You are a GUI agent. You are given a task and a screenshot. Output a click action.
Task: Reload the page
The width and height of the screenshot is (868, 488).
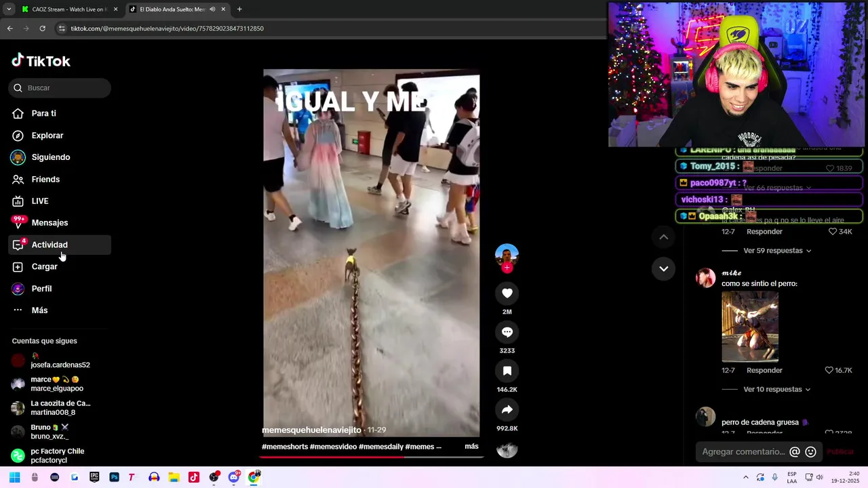(x=42, y=28)
